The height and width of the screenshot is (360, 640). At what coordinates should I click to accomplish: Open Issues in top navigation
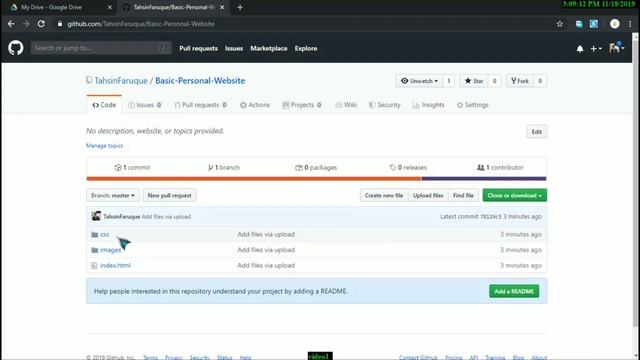tap(234, 48)
